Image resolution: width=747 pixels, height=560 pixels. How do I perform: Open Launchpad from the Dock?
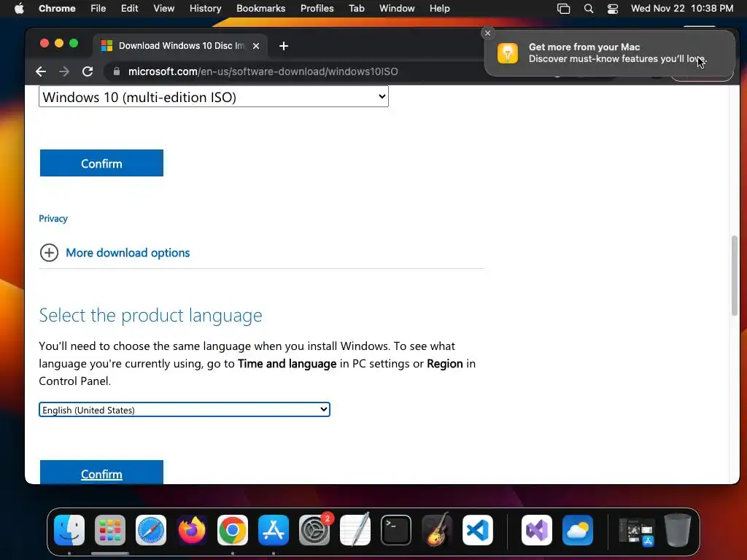click(110, 530)
